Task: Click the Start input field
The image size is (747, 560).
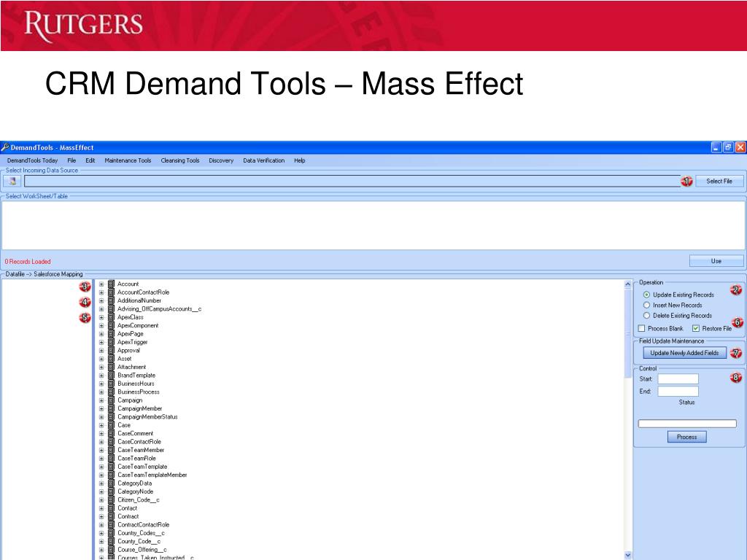Action: click(x=678, y=379)
